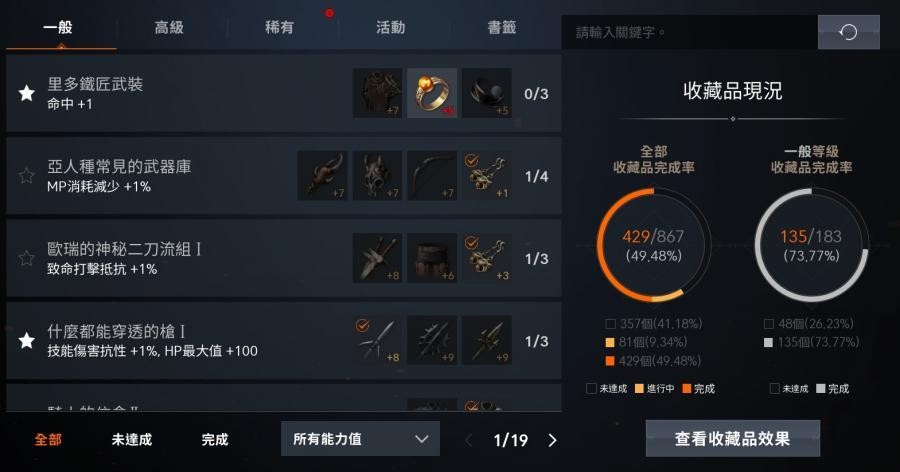Click the completed spear +8 item icon
900x472 pixels.
coord(377,341)
